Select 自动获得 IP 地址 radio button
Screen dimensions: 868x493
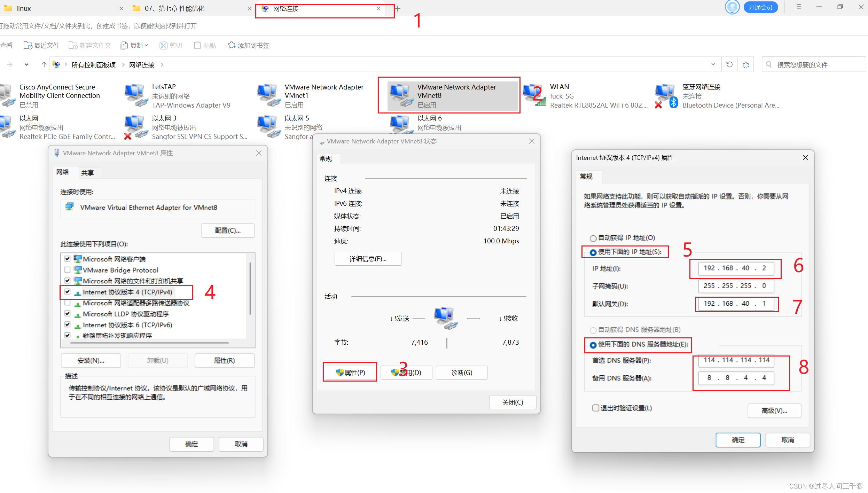tap(593, 238)
